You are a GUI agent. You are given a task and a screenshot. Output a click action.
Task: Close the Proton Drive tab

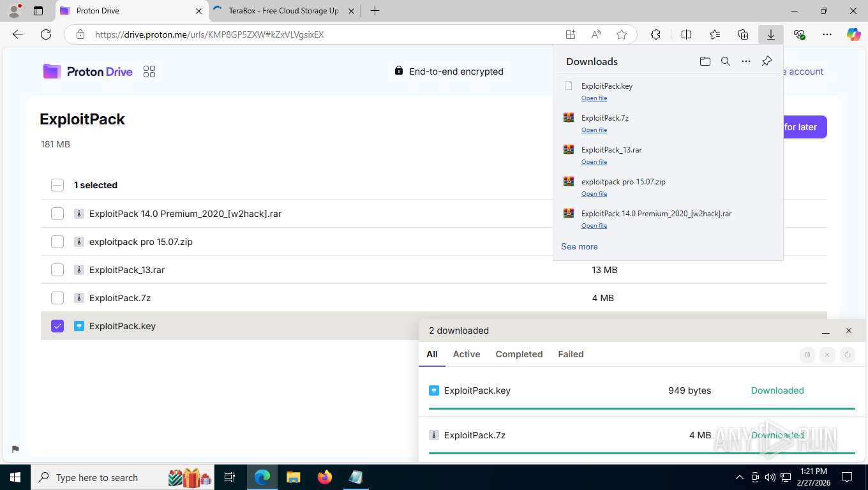pyautogui.click(x=198, y=11)
